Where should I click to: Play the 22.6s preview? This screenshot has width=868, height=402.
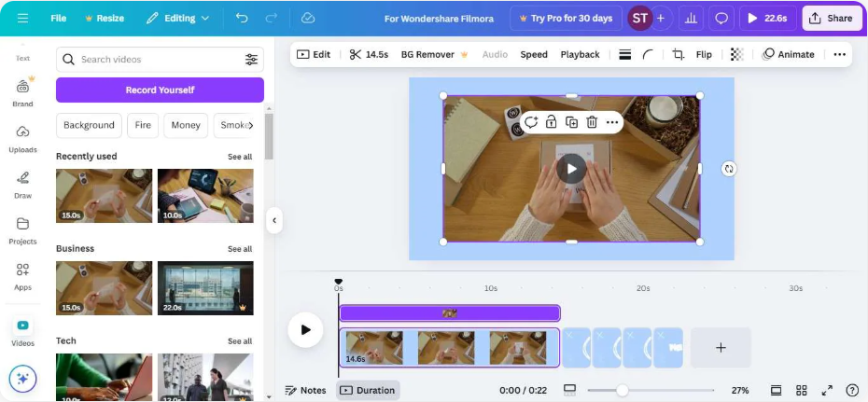(x=768, y=19)
